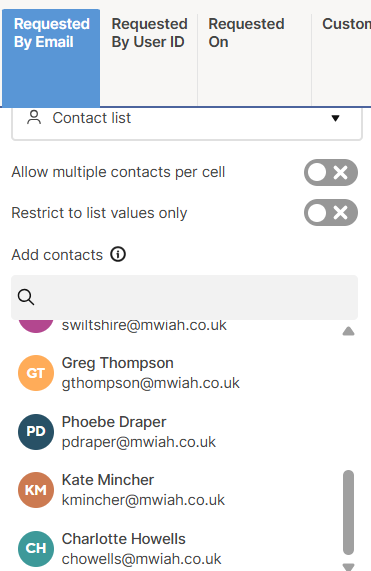The height and width of the screenshot is (571, 371).
Task: Click the Add contacts search field
Action: pos(184,297)
